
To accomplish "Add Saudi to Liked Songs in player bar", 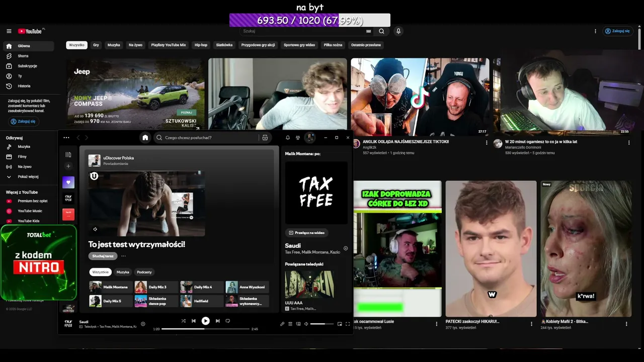I will (x=143, y=324).
